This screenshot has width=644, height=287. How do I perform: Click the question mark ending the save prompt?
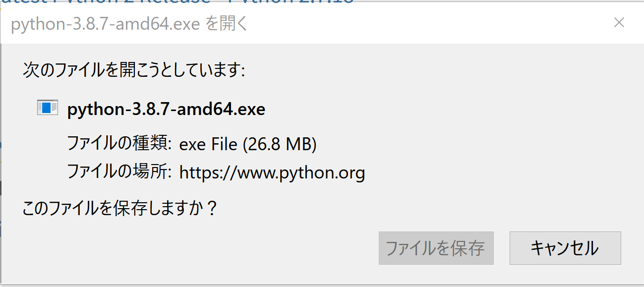pyautogui.click(x=211, y=208)
